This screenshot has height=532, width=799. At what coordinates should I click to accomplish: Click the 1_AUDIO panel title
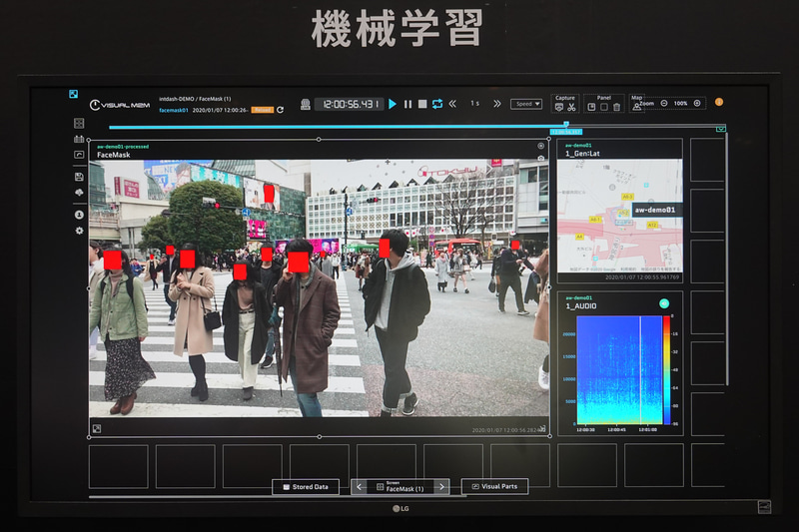581,306
